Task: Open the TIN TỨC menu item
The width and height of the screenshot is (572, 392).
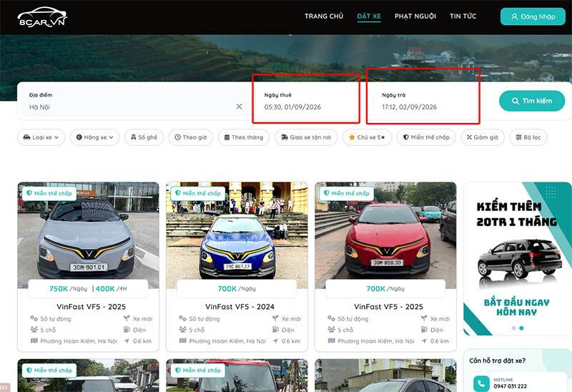Action: (463, 16)
